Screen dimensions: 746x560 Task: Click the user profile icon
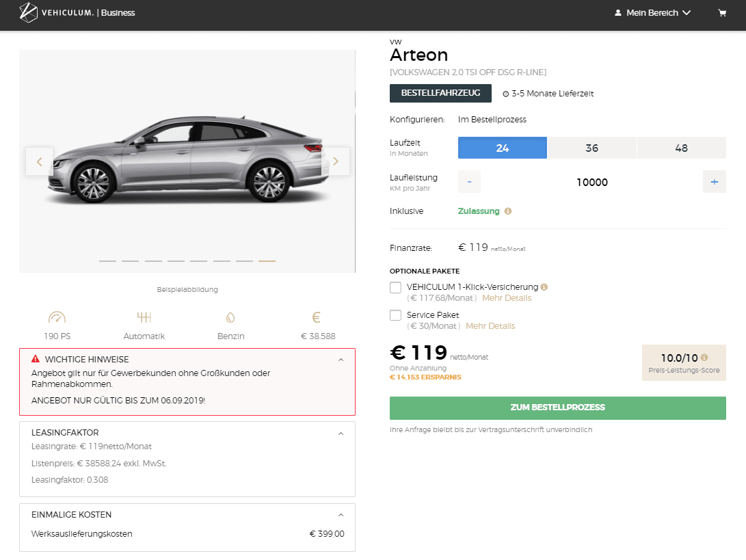coord(617,13)
